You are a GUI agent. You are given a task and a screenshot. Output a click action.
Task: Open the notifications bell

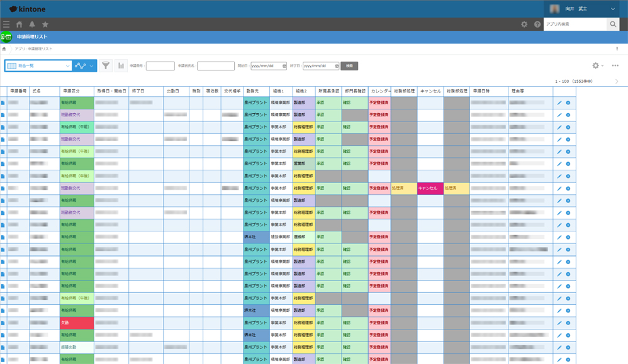[32, 25]
